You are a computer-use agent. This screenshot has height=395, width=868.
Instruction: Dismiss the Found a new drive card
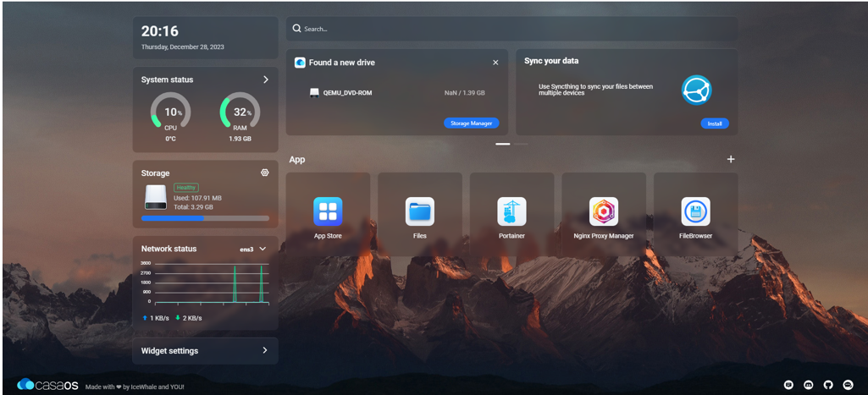[x=495, y=63]
